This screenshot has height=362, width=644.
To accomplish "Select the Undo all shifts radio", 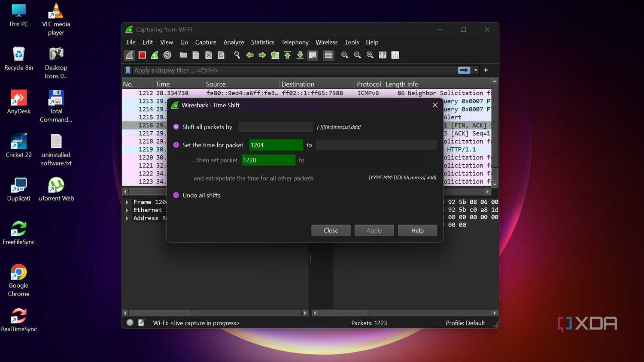I will click(x=176, y=195).
